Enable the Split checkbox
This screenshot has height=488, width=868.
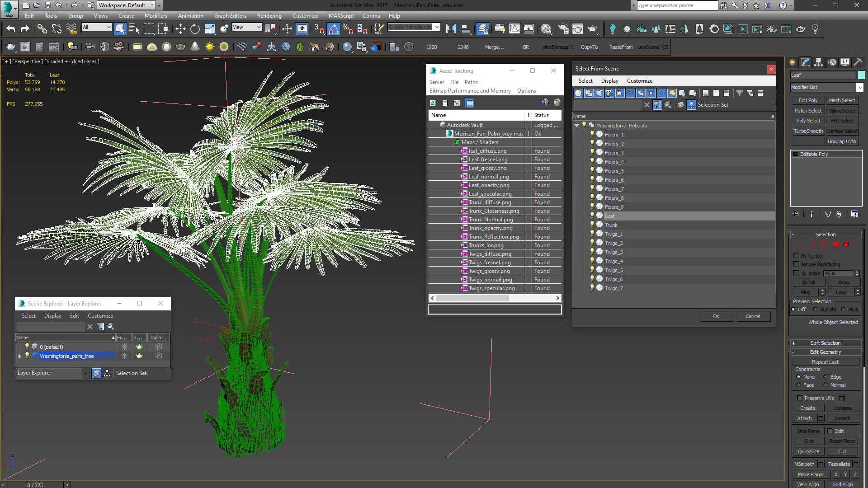click(830, 431)
